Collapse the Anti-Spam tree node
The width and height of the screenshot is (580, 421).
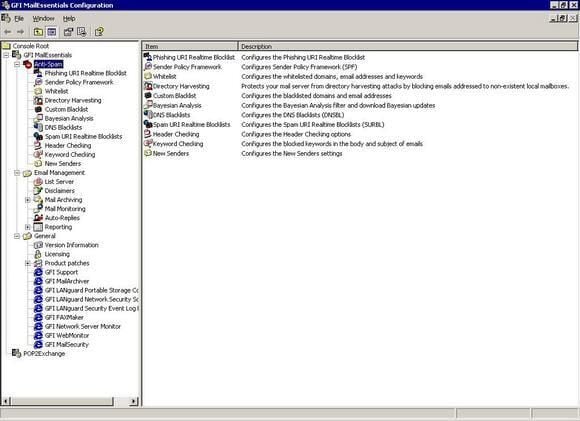click(17, 64)
